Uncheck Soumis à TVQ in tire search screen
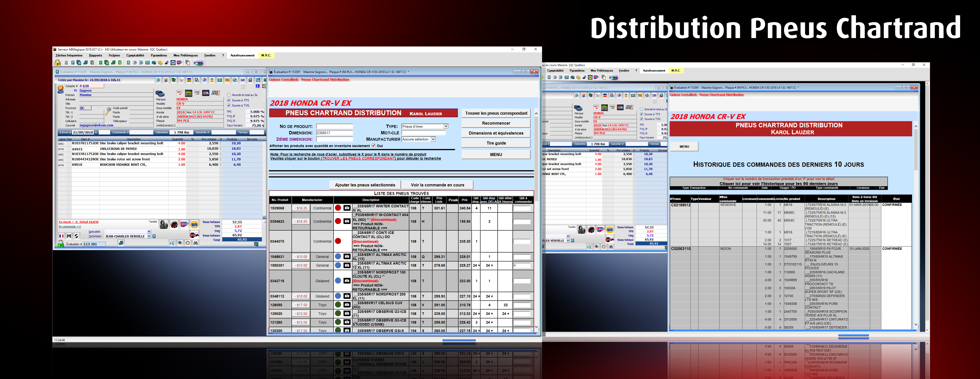 pyautogui.click(x=229, y=105)
